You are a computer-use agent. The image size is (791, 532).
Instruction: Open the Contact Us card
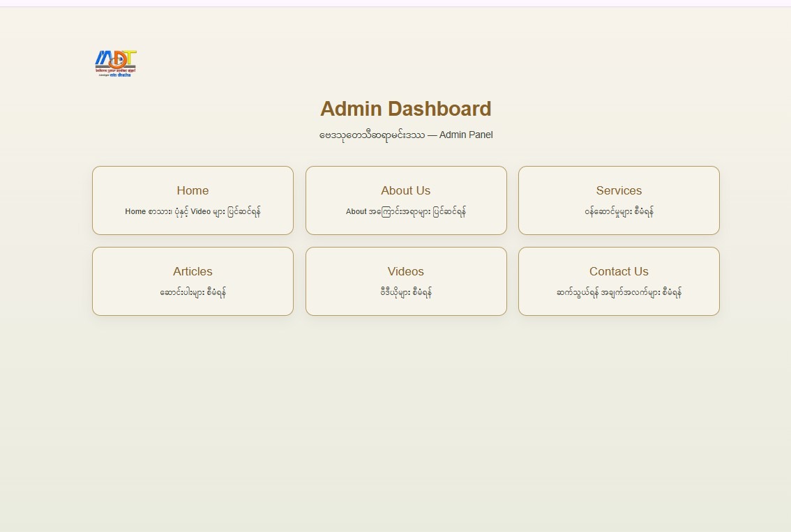tap(619, 282)
